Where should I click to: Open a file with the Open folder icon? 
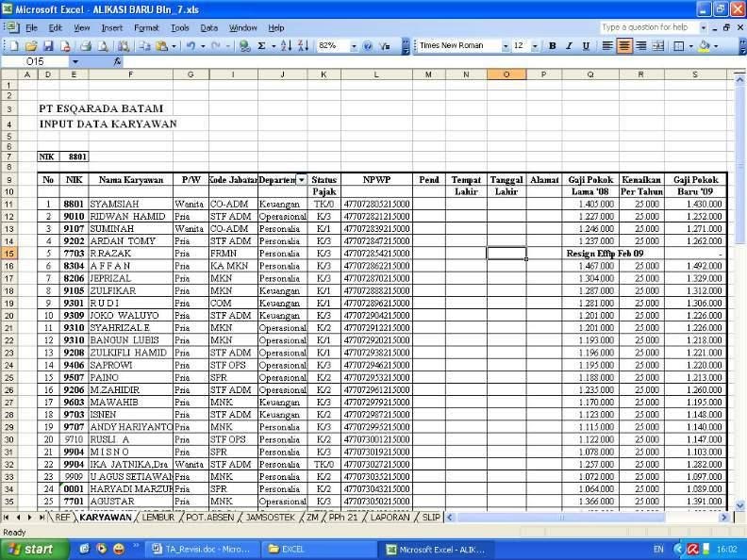(x=31, y=45)
